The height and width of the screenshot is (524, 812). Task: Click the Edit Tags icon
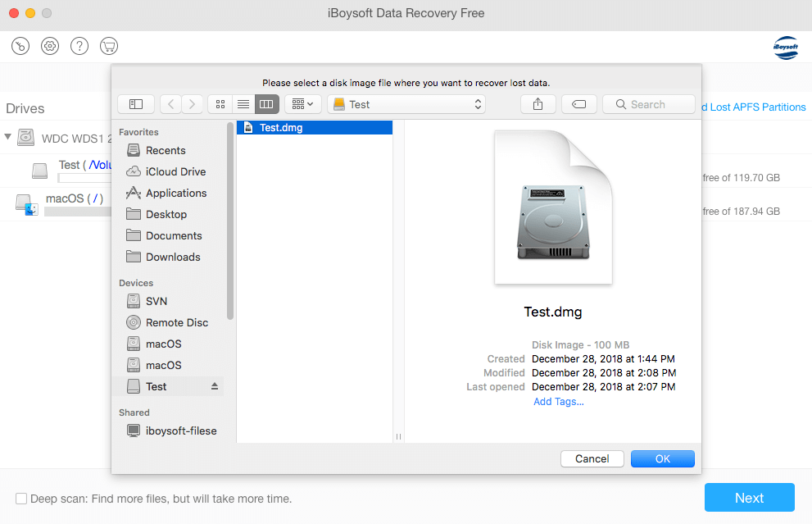(x=578, y=104)
